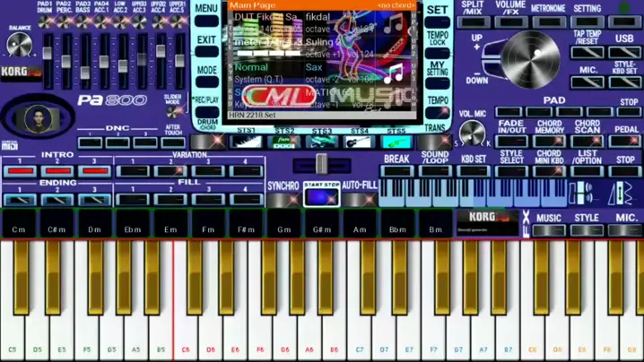Click the speaker icon next to mini keyboard
644x362 pixels.
click(584, 193)
